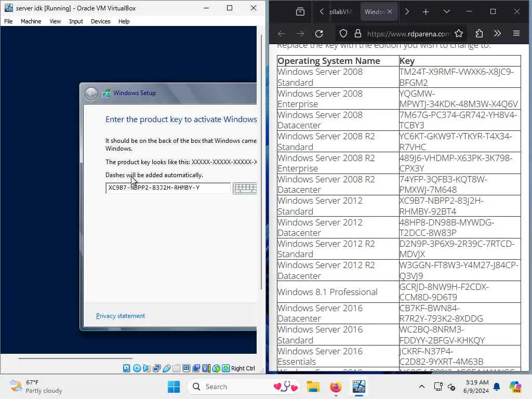Screen dimensions: 532x399
Task: Close the active Windows tab in Firefox
Action: (x=390, y=11)
